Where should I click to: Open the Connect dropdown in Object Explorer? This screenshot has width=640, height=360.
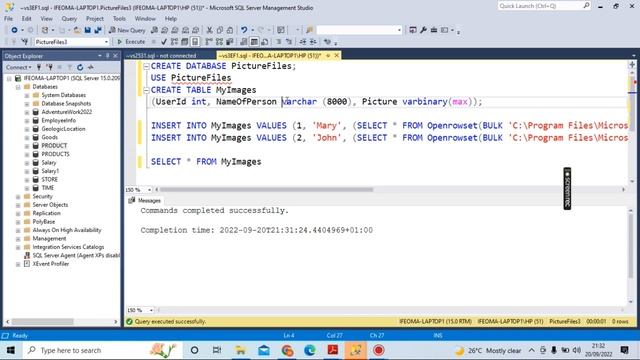coord(18,67)
